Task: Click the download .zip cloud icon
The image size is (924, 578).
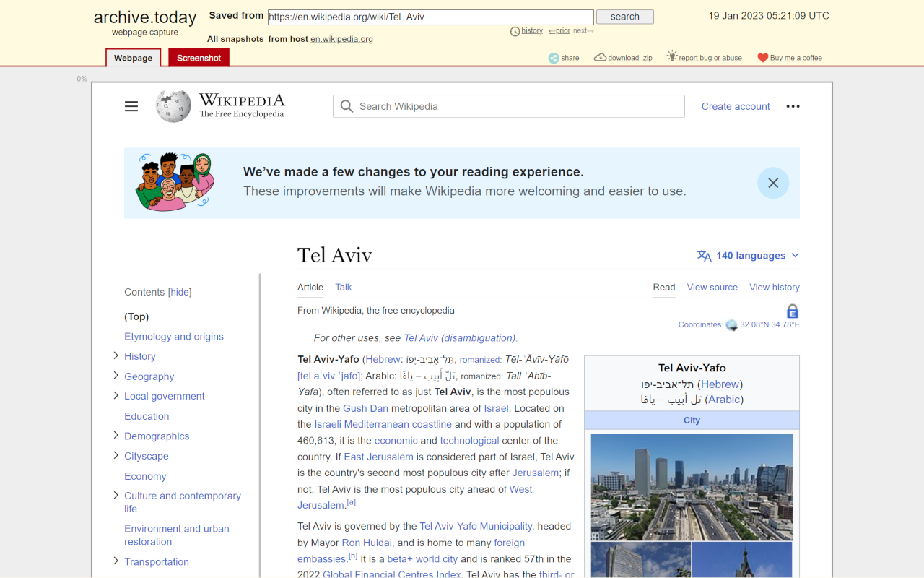Action: [x=600, y=58]
